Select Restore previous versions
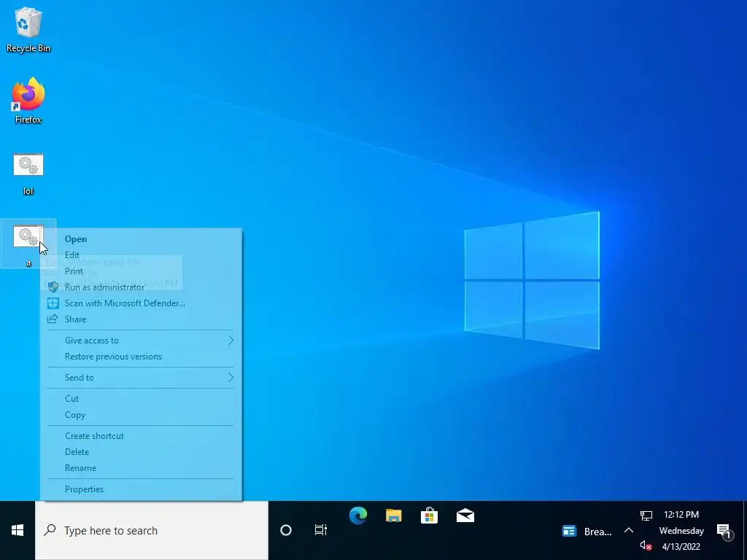 tap(141, 357)
